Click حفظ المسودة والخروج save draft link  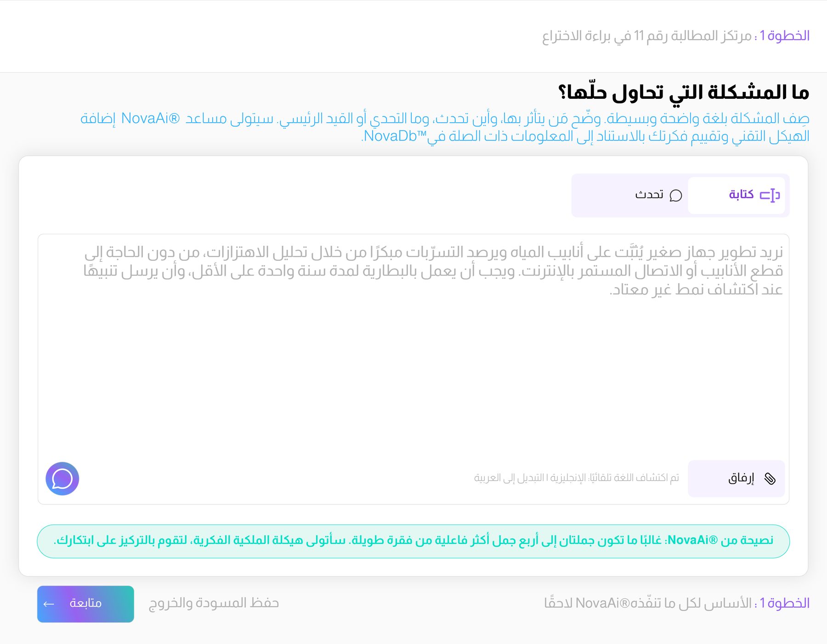click(214, 603)
